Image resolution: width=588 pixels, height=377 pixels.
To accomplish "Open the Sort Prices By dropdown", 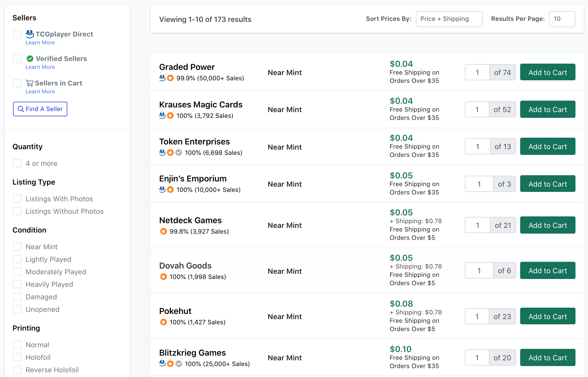I will coord(449,19).
